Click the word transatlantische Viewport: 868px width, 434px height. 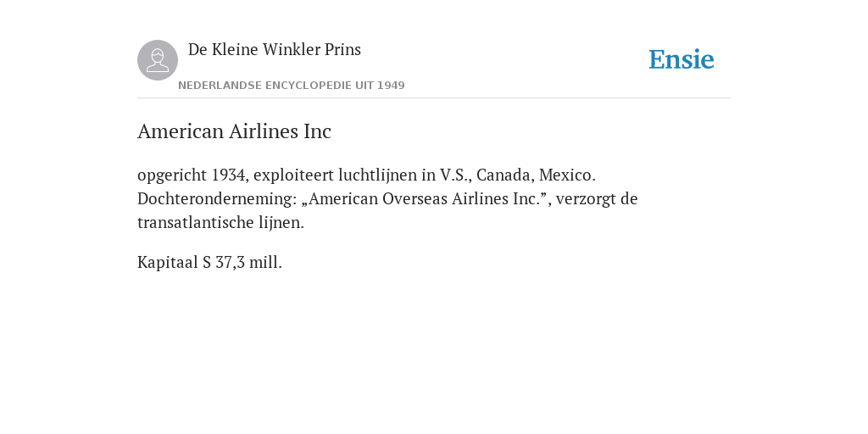[x=196, y=223]
